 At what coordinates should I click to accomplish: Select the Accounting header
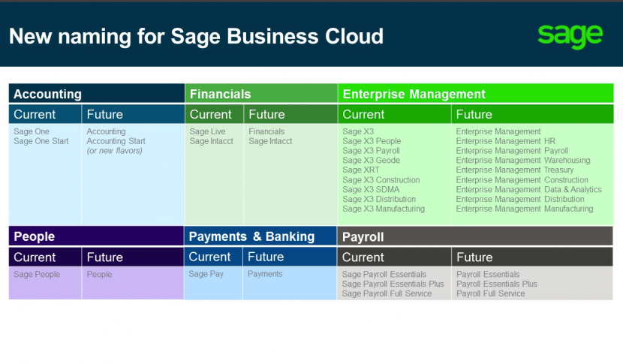click(97, 93)
